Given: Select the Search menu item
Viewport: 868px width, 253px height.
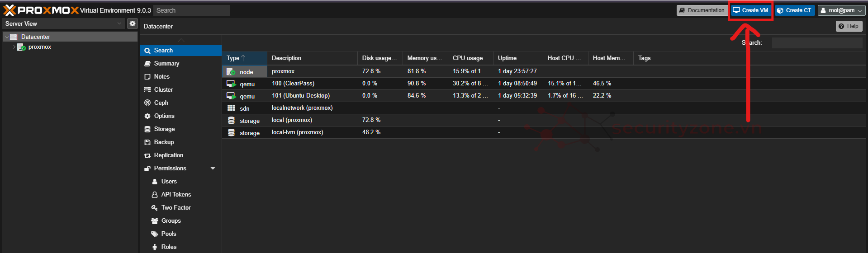Looking at the screenshot, I should coord(181,51).
